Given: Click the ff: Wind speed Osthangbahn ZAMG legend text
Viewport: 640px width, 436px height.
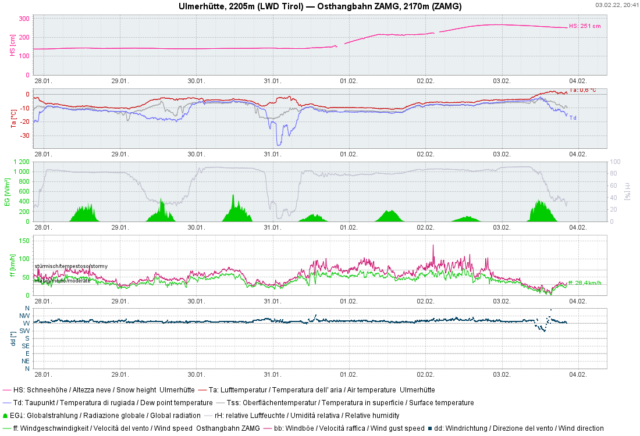Looking at the screenshot, I should coord(136,428).
